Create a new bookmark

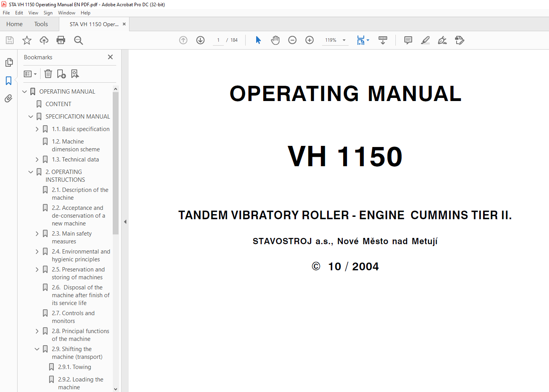point(61,74)
